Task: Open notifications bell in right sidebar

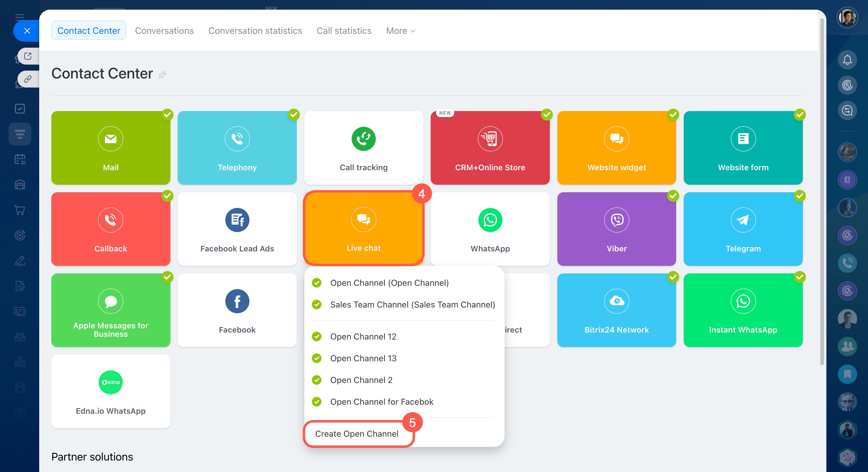Action: [x=847, y=60]
